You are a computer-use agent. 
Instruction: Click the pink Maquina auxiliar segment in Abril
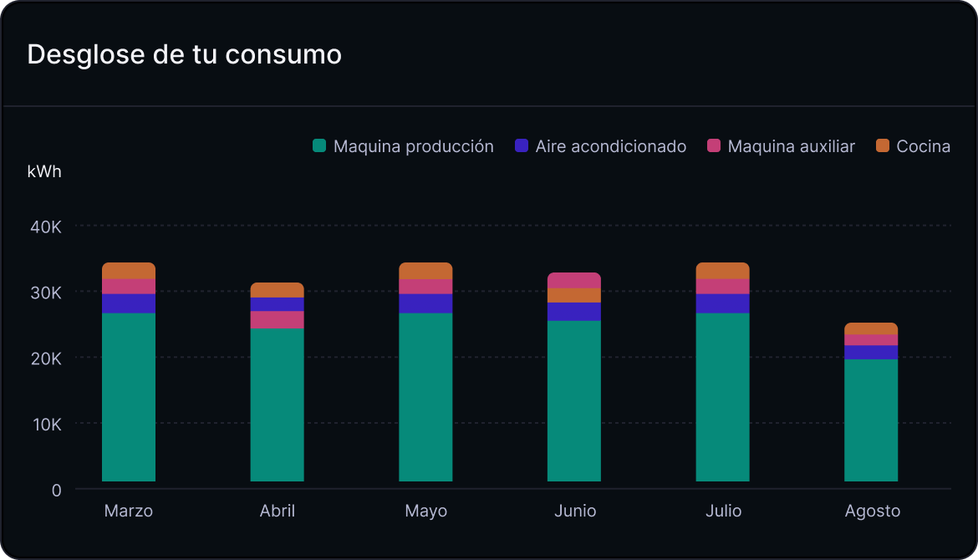click(x=278, y=320)
